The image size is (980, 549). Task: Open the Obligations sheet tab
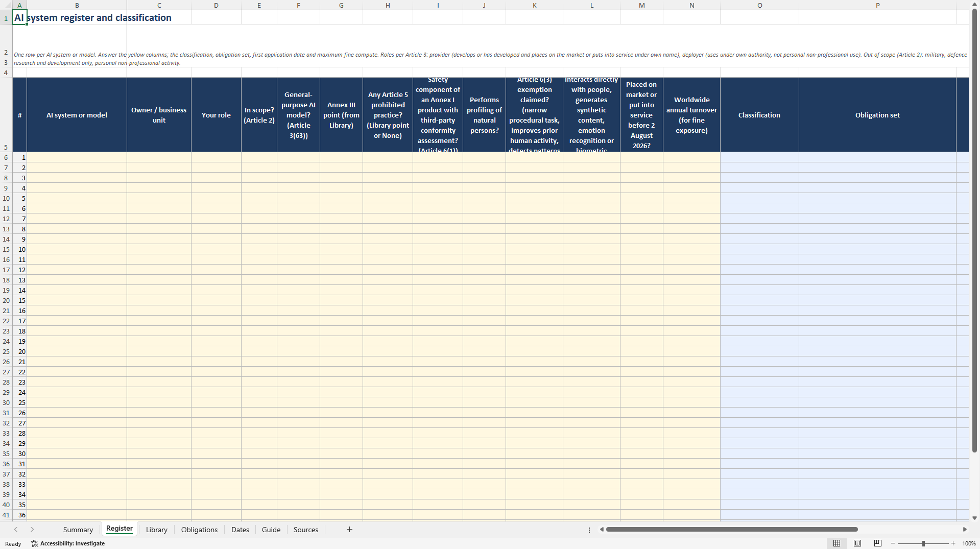coord(199,530)
